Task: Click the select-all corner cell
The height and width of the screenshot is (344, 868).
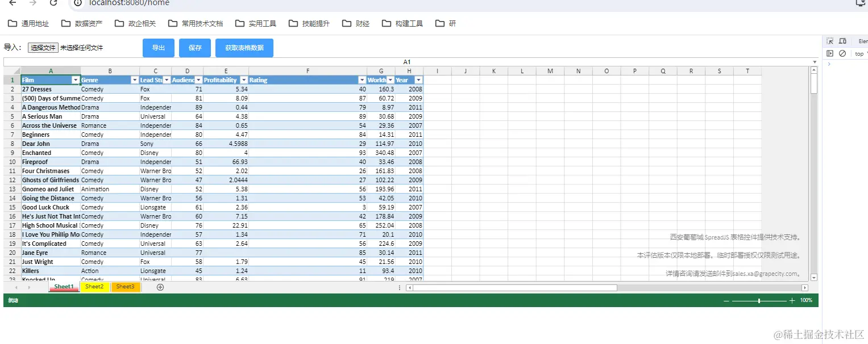Action: pos(12,71)
